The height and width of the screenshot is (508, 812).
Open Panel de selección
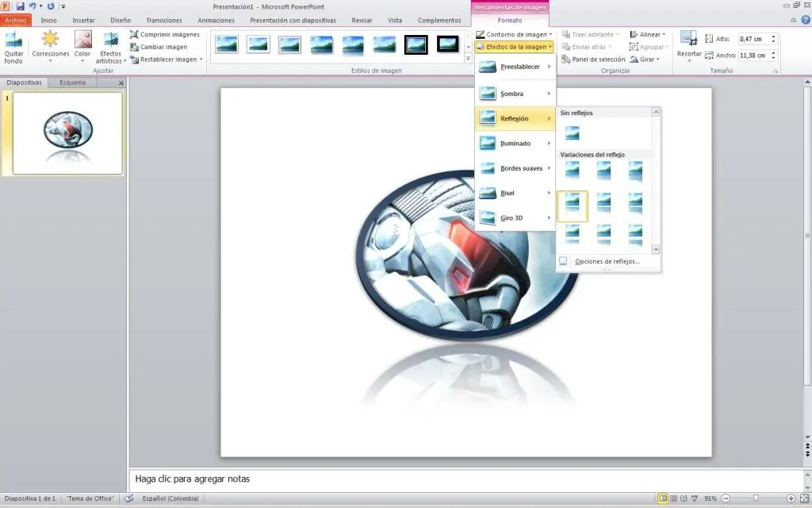[593, 60]
